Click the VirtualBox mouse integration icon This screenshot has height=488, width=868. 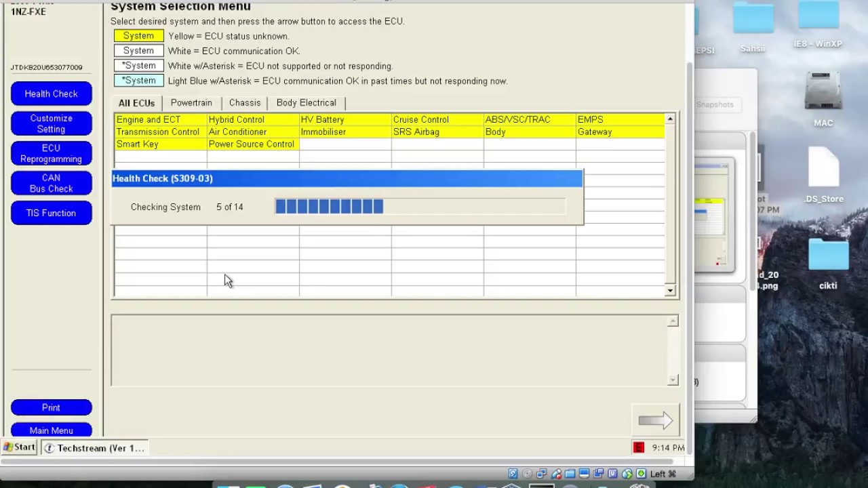(x=627, y=474)
